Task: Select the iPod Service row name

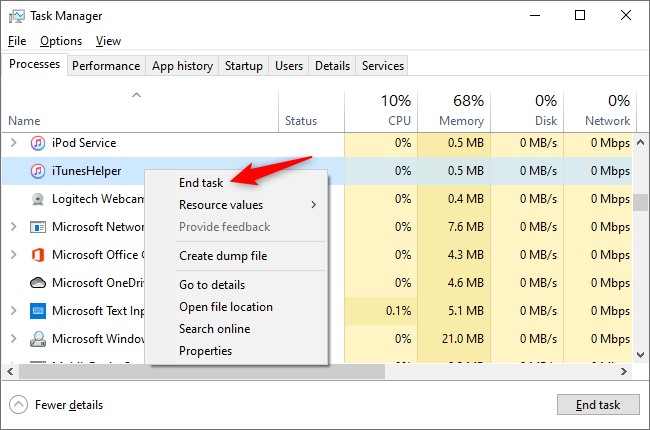Action: (84, 143)
